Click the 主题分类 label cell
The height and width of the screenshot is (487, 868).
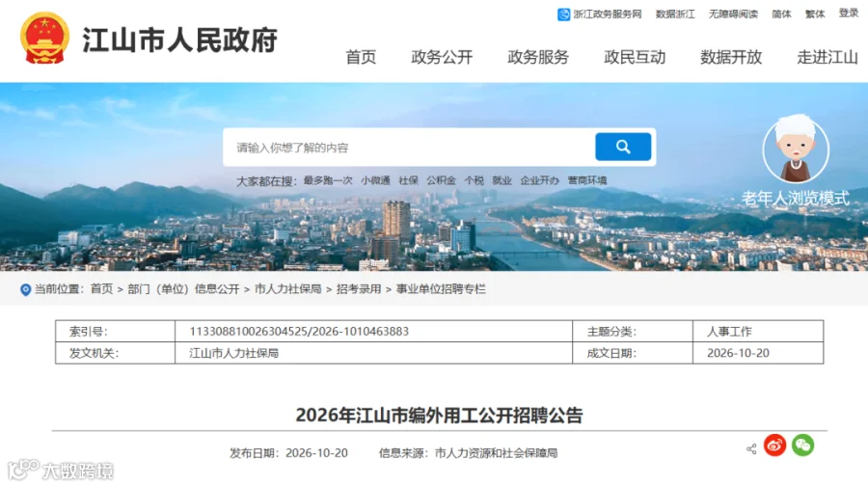[x=632, y=331]
